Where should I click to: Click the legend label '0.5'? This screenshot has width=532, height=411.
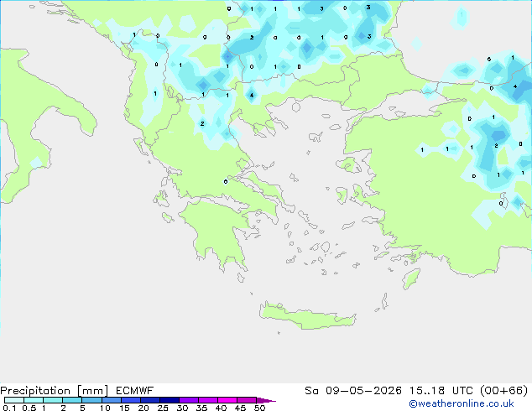tap(29, 408)
